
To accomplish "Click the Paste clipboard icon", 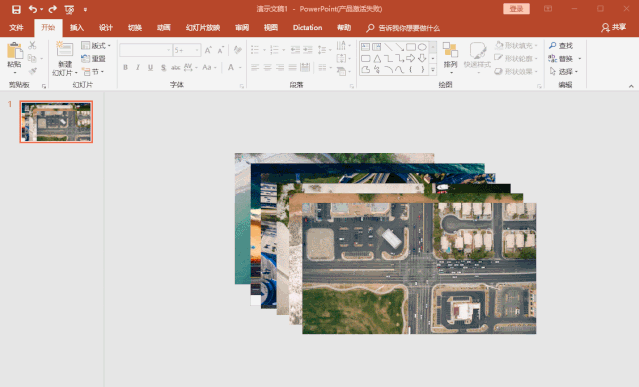I will [x=15, y=51].
